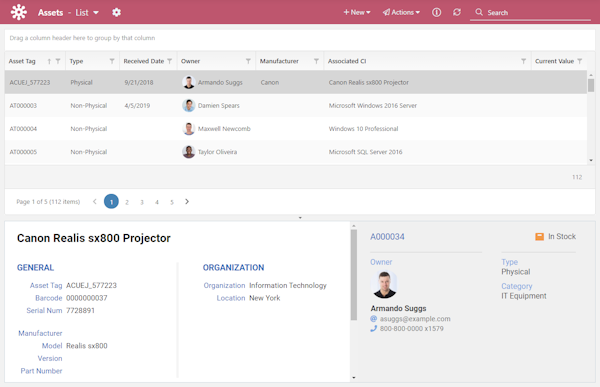Click next page arrow in pager

(187, 201)
